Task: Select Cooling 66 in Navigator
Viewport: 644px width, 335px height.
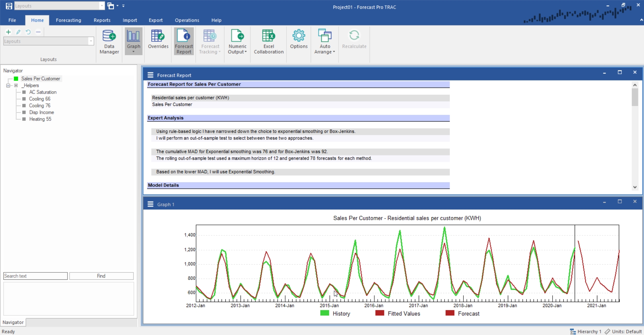Action: click(40, 99)
